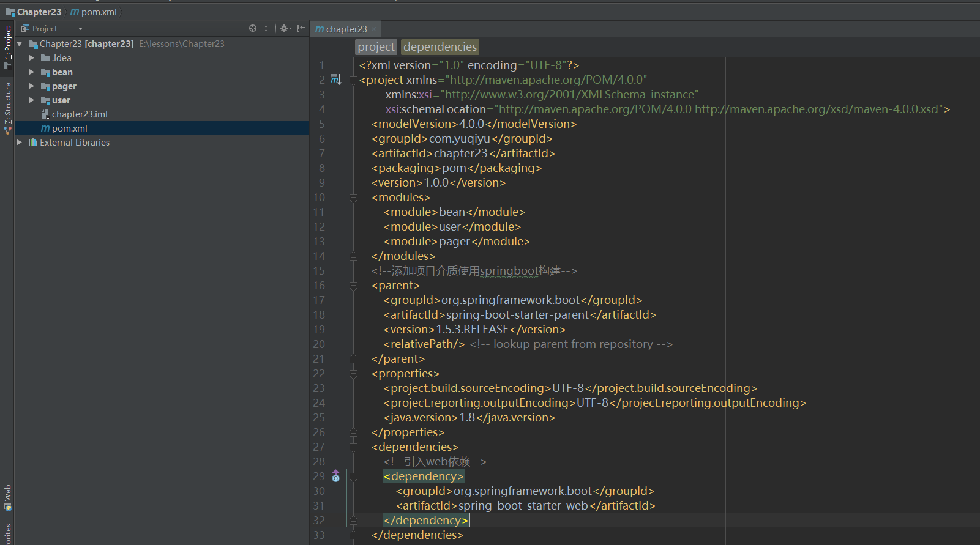Click the module user line
The height and width of the screenshot is (545, 980).
coord(452,227)
